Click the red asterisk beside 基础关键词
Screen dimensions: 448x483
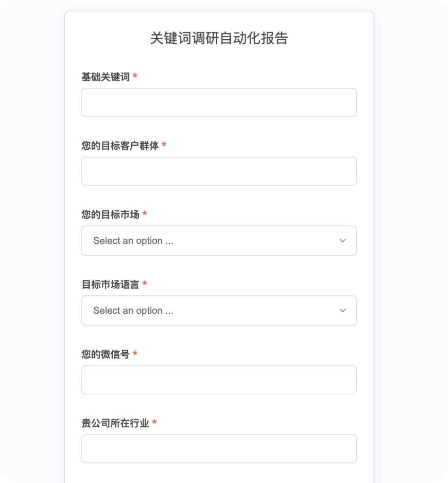[x=135, y=76]
